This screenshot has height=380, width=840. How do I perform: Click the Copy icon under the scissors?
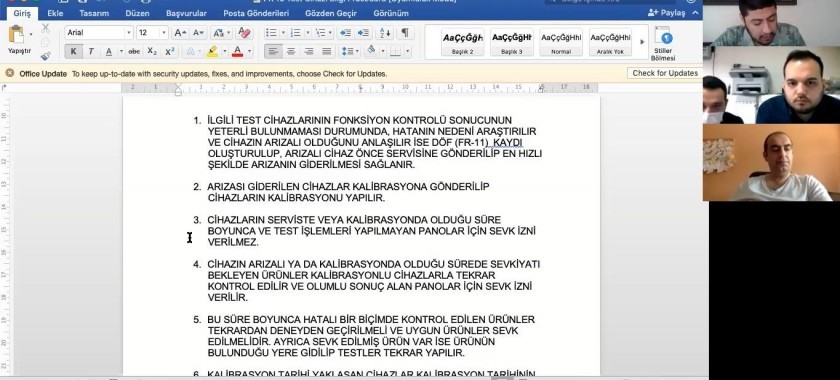(x=46, y=42)
